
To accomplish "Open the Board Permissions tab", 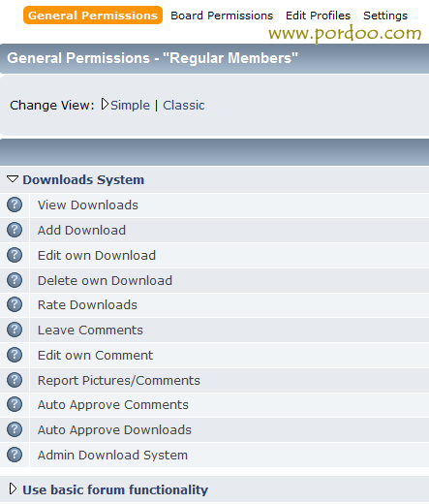I will [x=222, y=16].
